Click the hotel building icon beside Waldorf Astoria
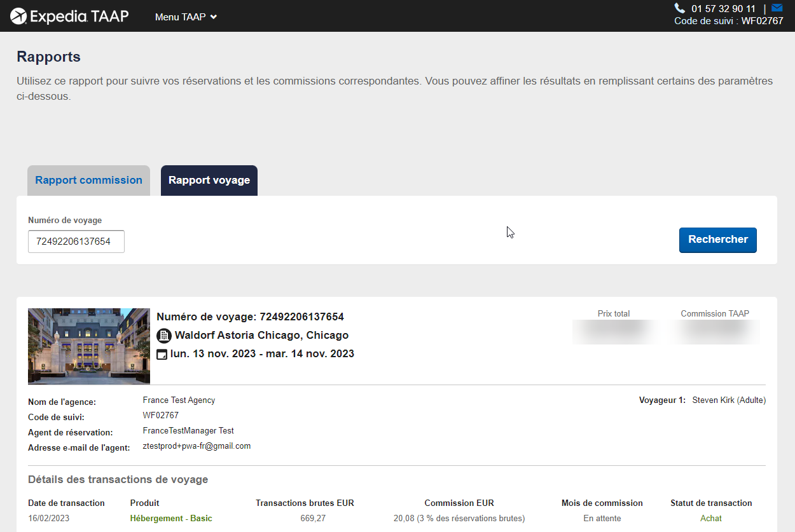The height and width of the screenshot is (532, 795). (163, 336)
